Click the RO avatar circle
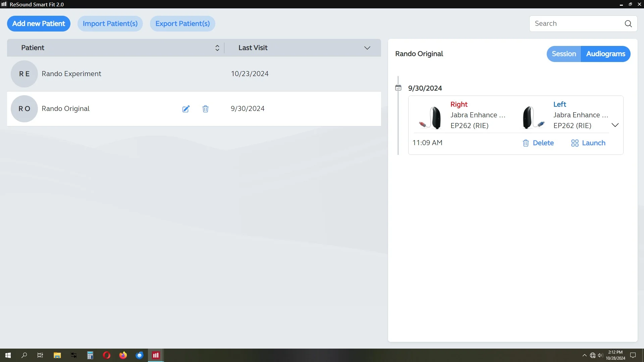Image resolution: width=644 pixels, height=362 pixels. (24, 109)
